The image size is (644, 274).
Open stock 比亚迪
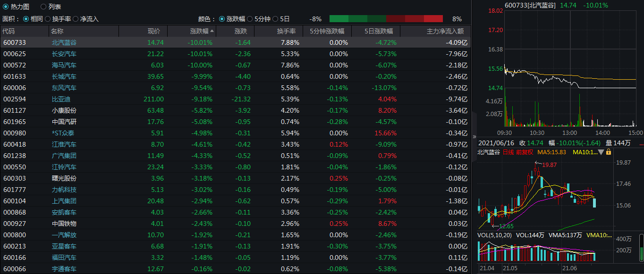coord(61,99)
